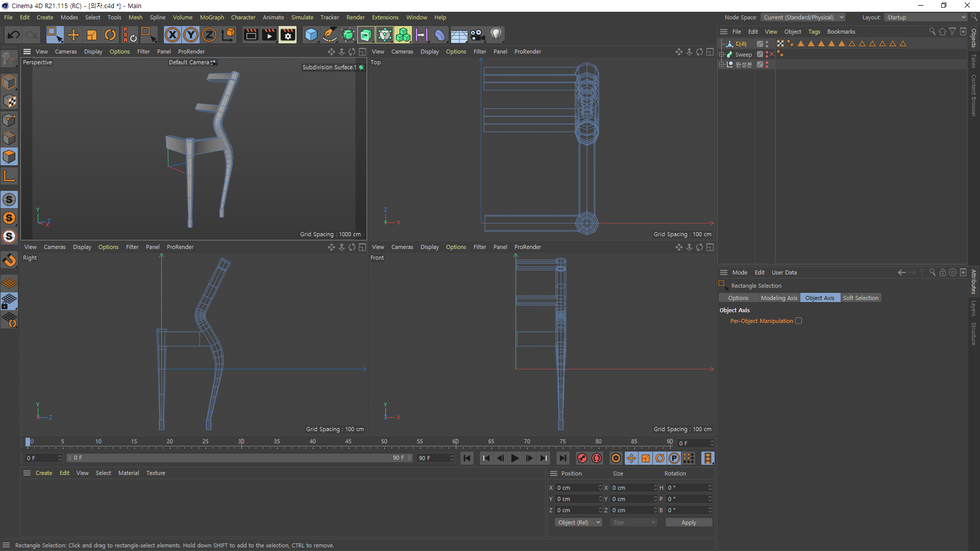
Task: Open the Object (Rel) coordinate dropdown
Action: tap(578, 522)
